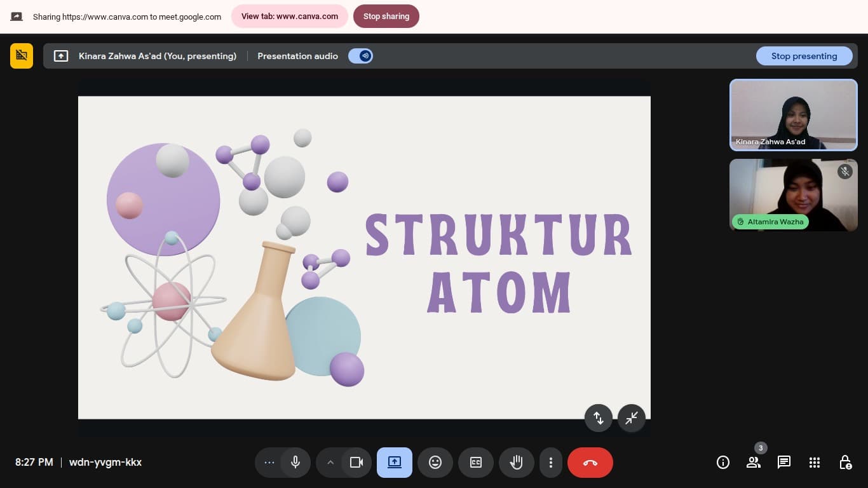Show the participants people panel
The height and width of the screenshot is (488, 868).
point(754,463)
